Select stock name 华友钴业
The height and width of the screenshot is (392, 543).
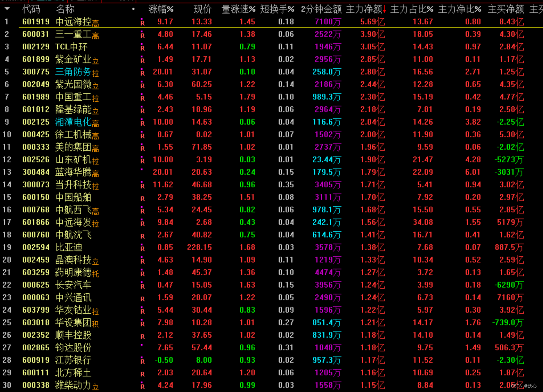pos(73,310)
